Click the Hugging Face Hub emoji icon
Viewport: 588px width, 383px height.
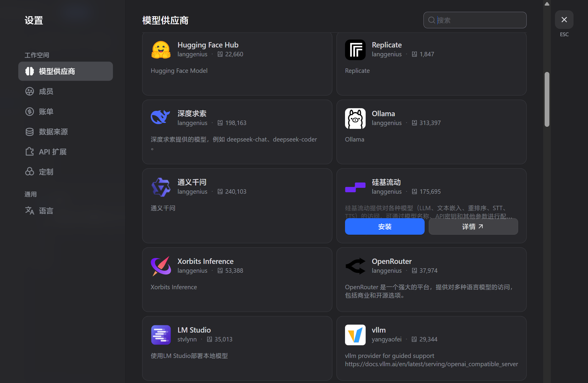pos(161,50)
